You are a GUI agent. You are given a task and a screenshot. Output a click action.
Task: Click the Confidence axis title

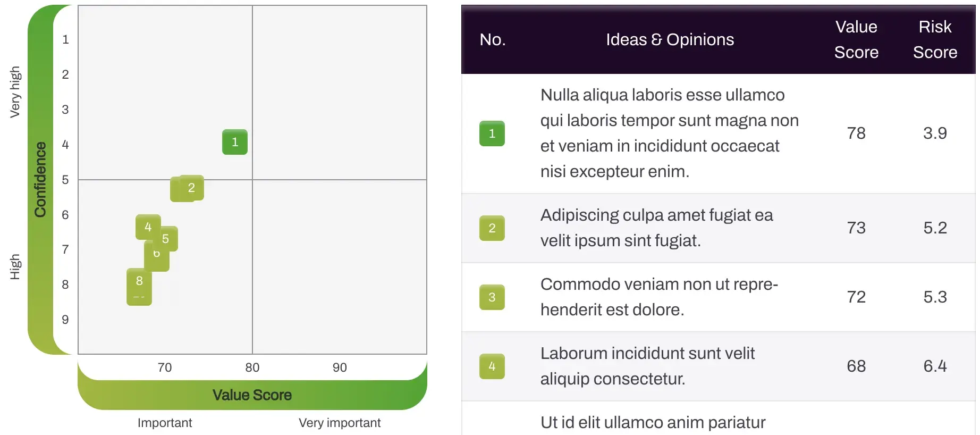click(40, 180)
